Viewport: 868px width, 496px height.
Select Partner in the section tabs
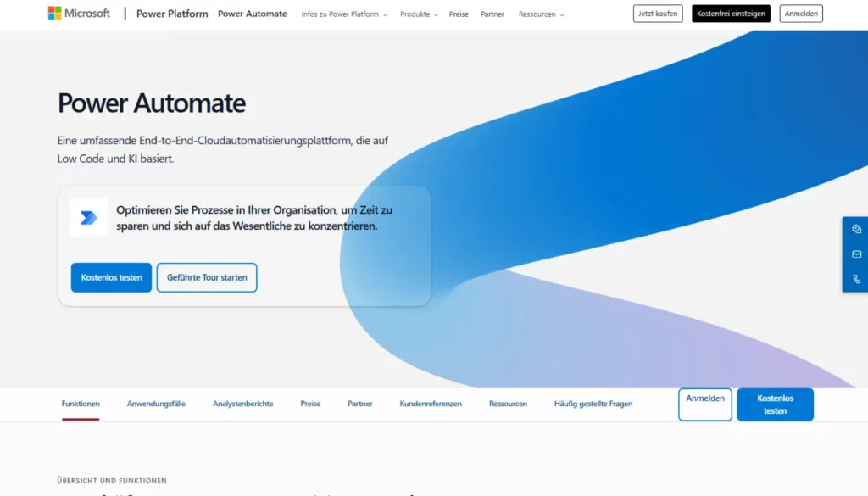point(359,404)
